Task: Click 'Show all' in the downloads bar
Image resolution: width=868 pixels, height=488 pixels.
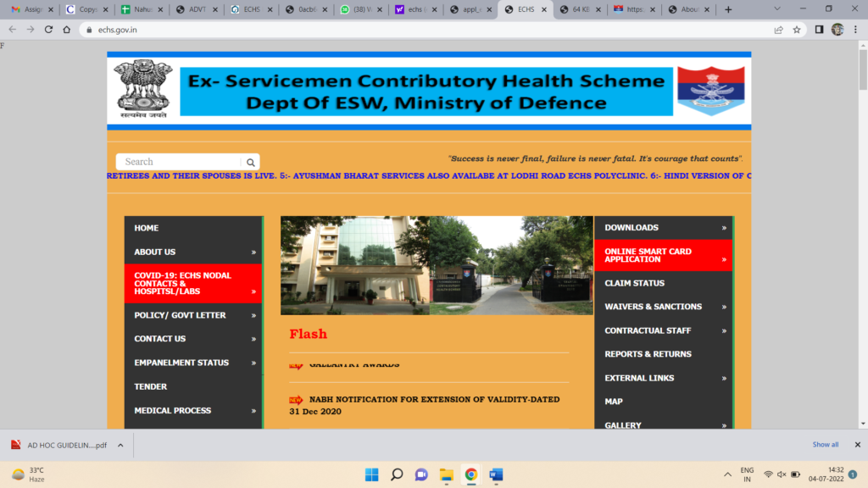Action: 825,444
